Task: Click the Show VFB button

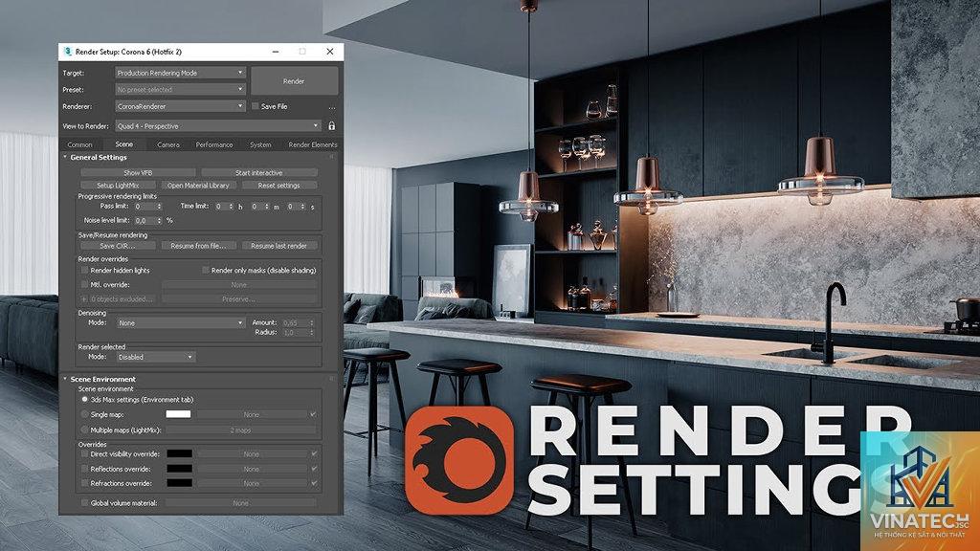Action: (x=138, y=173)
